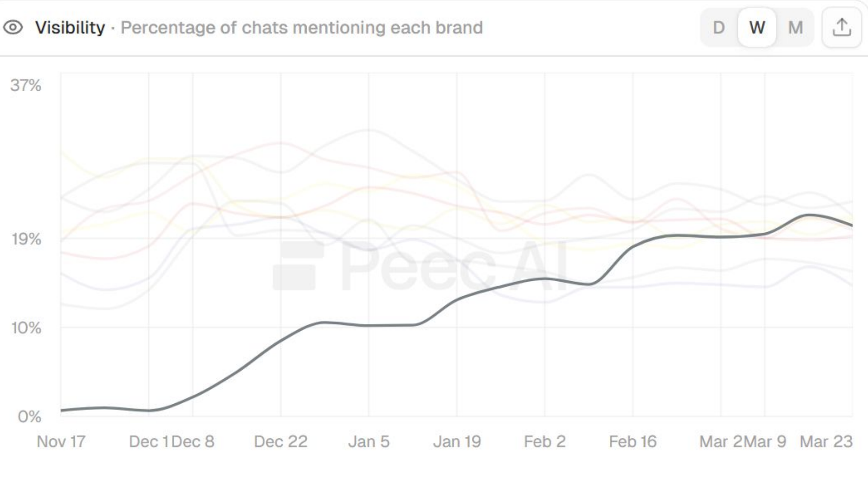Viewport: 868px width, 479px height.
Task: Click the Mar 23 date label
Action: tap(826, 442)
